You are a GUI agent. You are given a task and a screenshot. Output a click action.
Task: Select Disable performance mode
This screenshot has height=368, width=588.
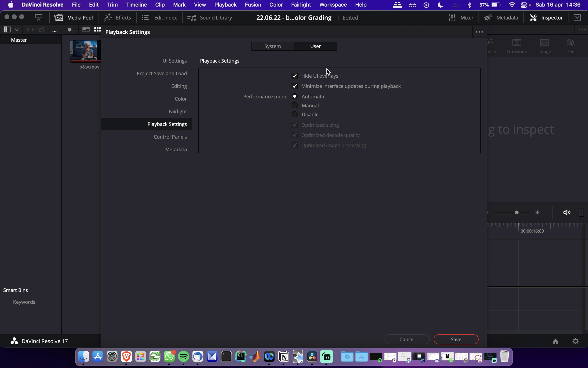pos(294,114)
